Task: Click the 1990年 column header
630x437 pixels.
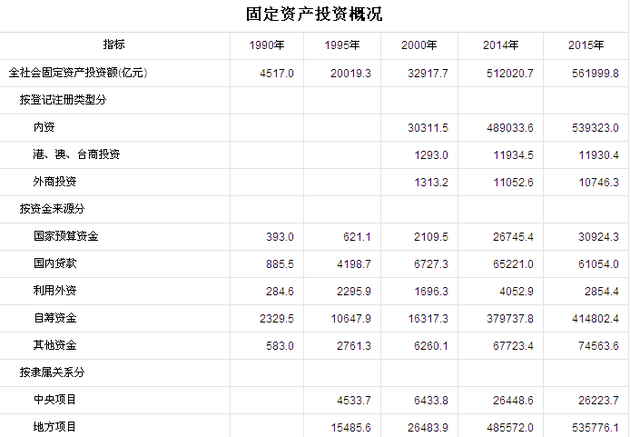Action: 268,46
